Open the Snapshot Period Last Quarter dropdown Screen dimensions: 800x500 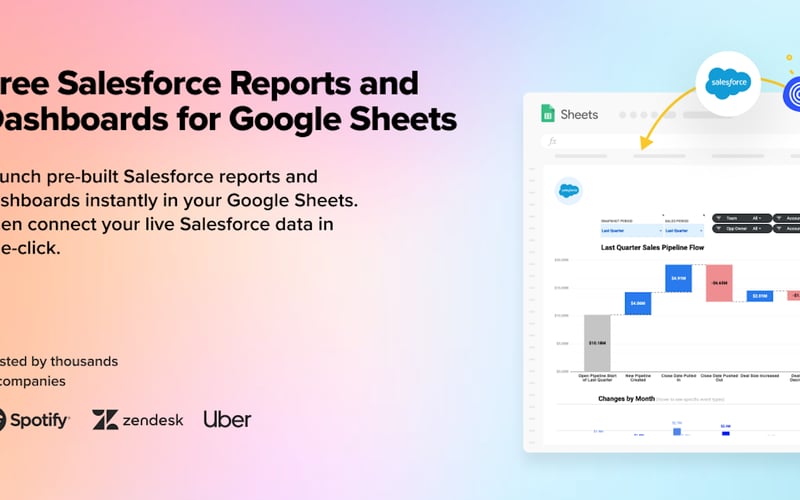tap(632, 231)
